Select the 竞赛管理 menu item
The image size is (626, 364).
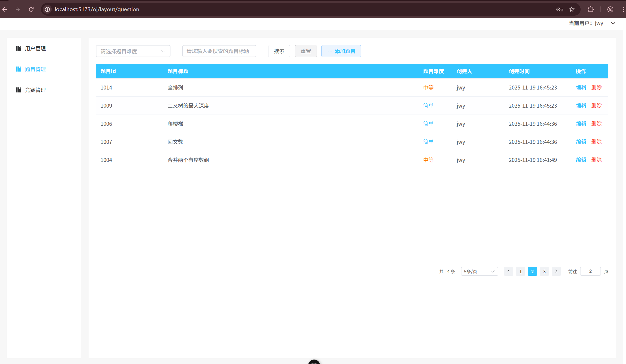35,90
